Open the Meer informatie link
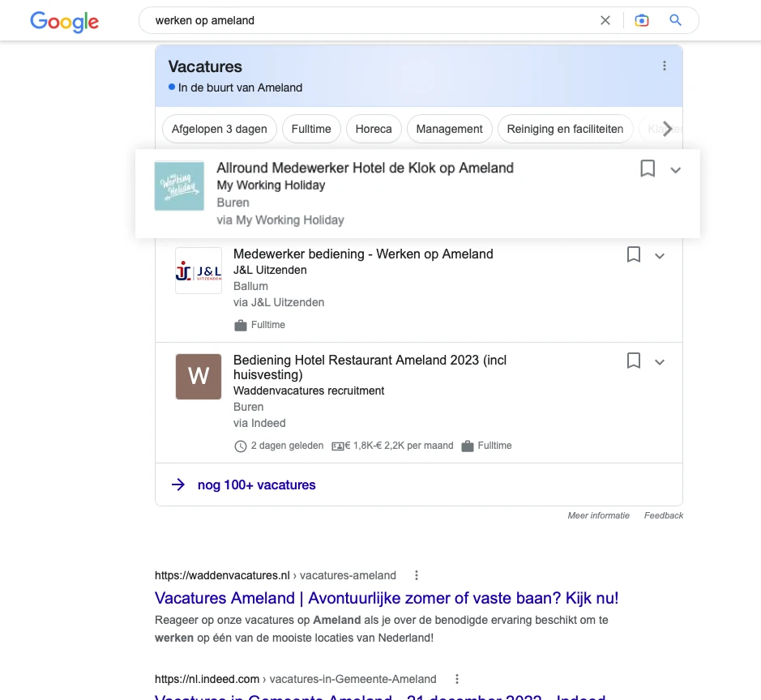Viewport: 761px width, 700px height. 598,515
